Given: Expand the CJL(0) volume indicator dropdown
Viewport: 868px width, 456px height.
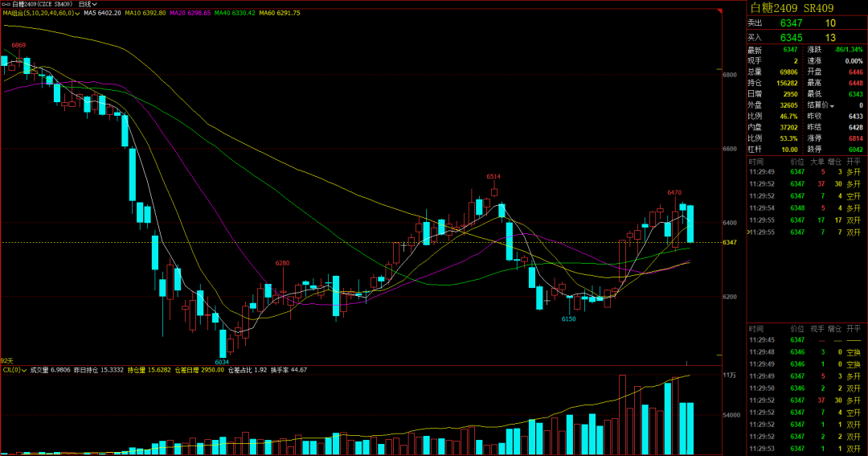Looking at the screenshot, I should coord(25,370).
